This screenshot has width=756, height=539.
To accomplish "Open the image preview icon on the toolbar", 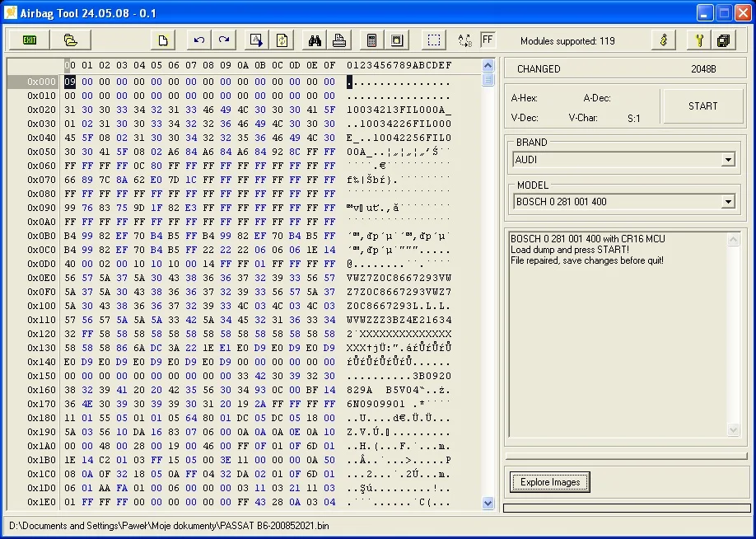I will (x=396, y=40).
